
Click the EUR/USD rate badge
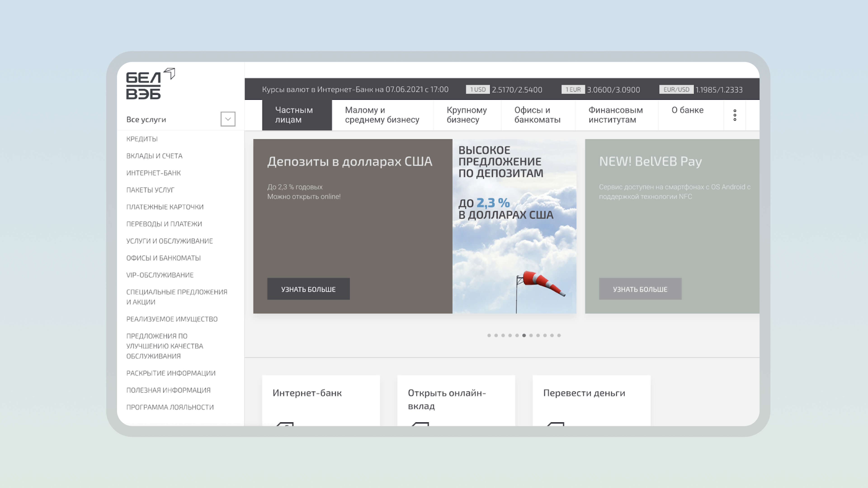675,90
